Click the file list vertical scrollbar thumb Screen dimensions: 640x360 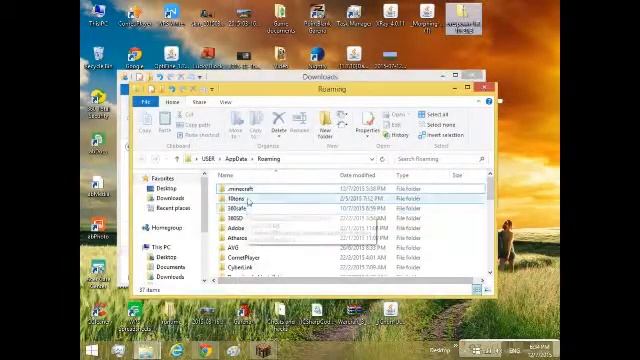[x=490, y=189]
